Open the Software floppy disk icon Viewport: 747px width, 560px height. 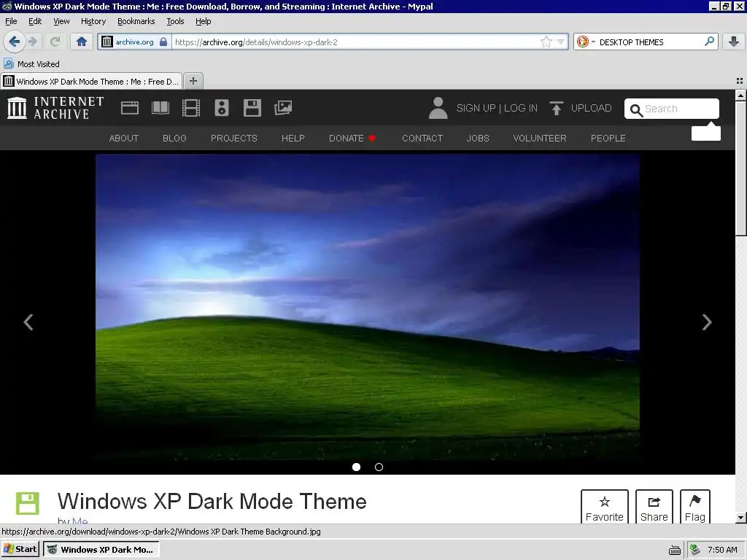[252, 108]
